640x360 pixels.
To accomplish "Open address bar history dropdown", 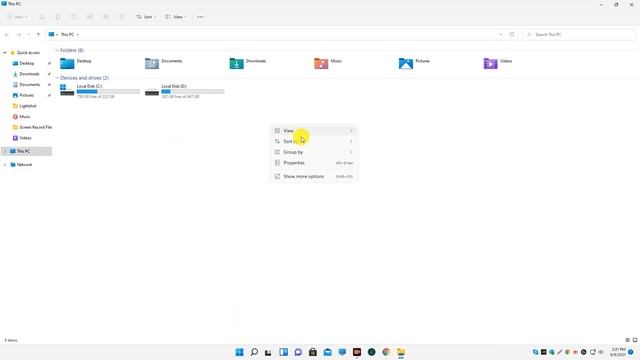I will [x=501, y=35].
